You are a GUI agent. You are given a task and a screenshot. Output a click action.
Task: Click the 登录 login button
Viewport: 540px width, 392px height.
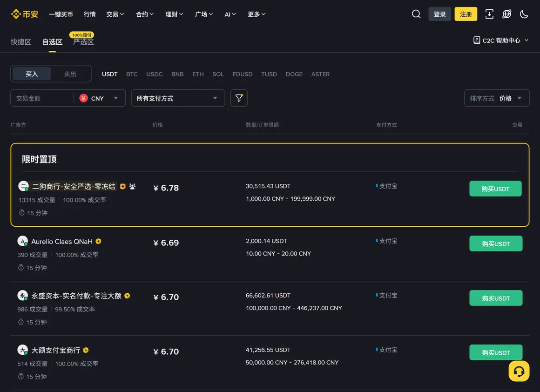[439, 14]
